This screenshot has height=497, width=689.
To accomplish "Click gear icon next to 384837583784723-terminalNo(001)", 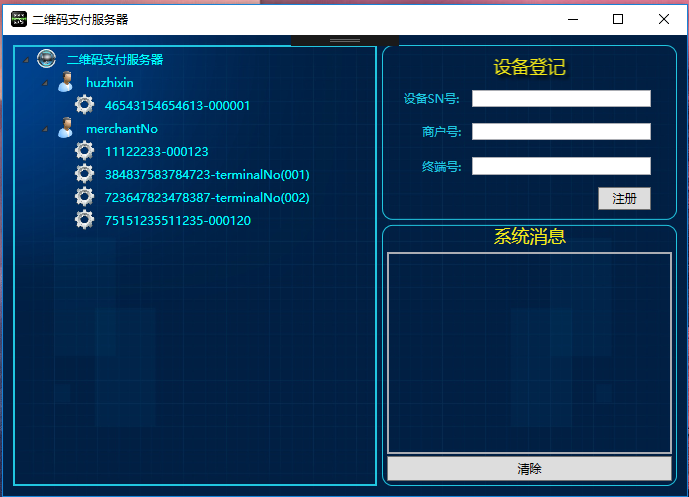I will 84,174.
